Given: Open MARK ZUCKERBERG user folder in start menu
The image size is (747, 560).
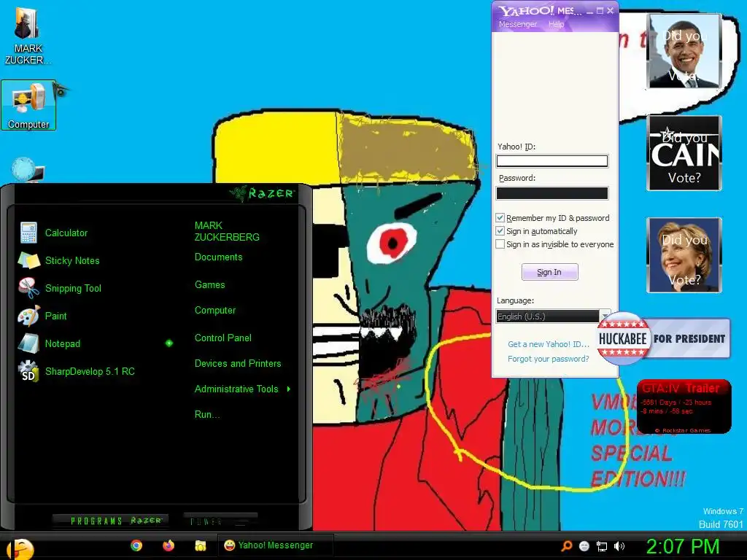Looking at the screenshot, I should point(227,231).
